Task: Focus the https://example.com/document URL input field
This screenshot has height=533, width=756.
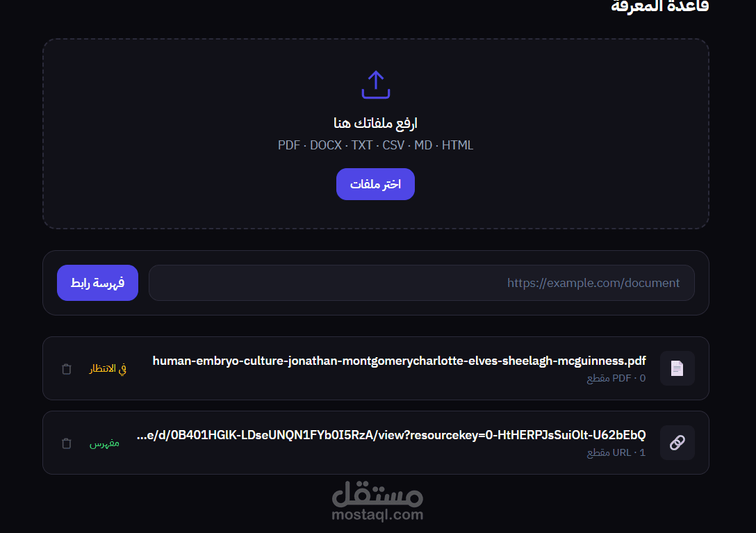Action: pos(421,283)
